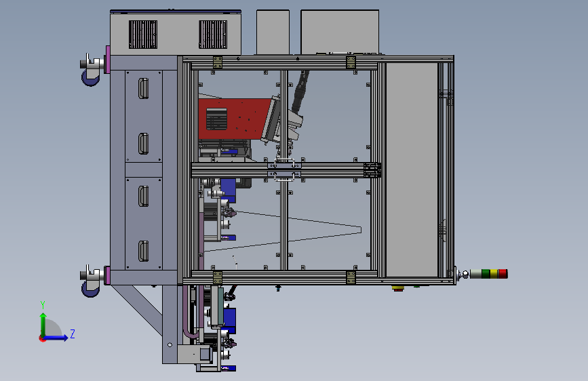
Task: Select the right ventilation grille on top cabinet
Action: coord(213,35)
